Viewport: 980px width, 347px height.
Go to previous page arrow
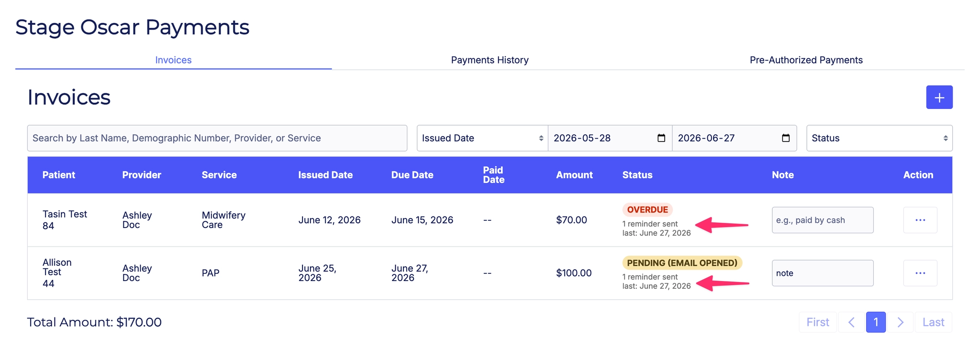(x=851, y=322)
